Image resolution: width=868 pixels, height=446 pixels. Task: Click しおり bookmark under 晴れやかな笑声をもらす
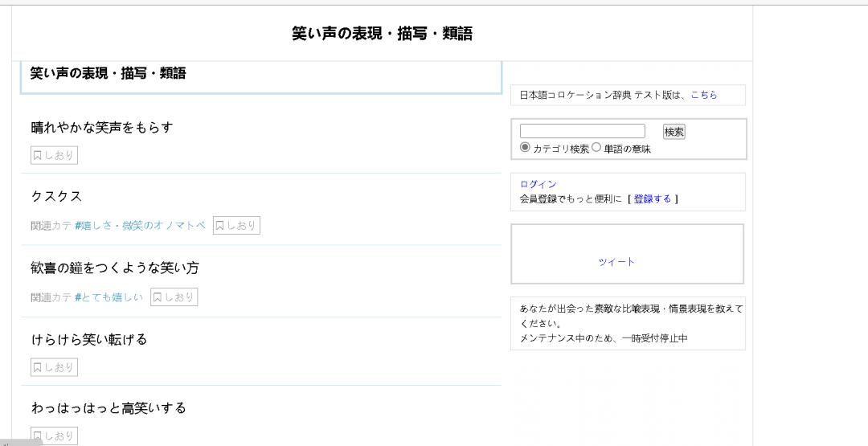coord(55,155)
